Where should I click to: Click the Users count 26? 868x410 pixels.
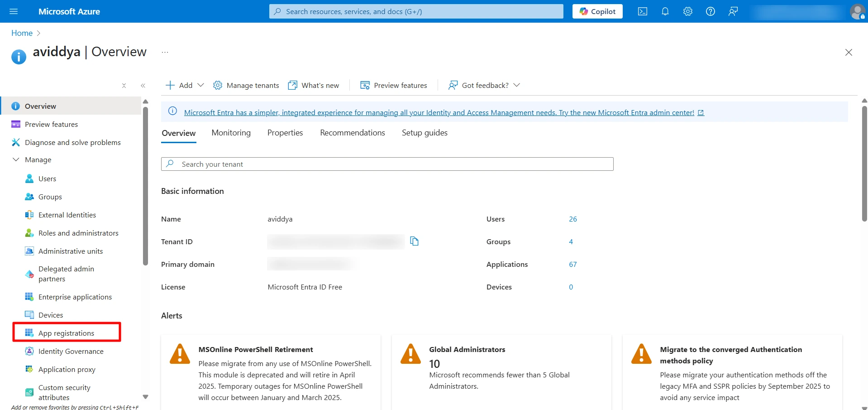pyautogui.click(x=573, y=219)
